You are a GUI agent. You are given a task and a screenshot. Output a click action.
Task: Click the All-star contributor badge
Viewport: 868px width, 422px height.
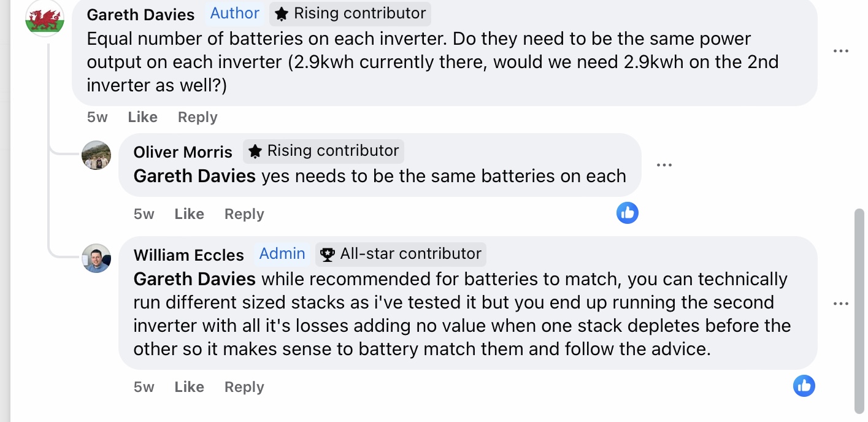pyautogui.click(x=401, y=254)
